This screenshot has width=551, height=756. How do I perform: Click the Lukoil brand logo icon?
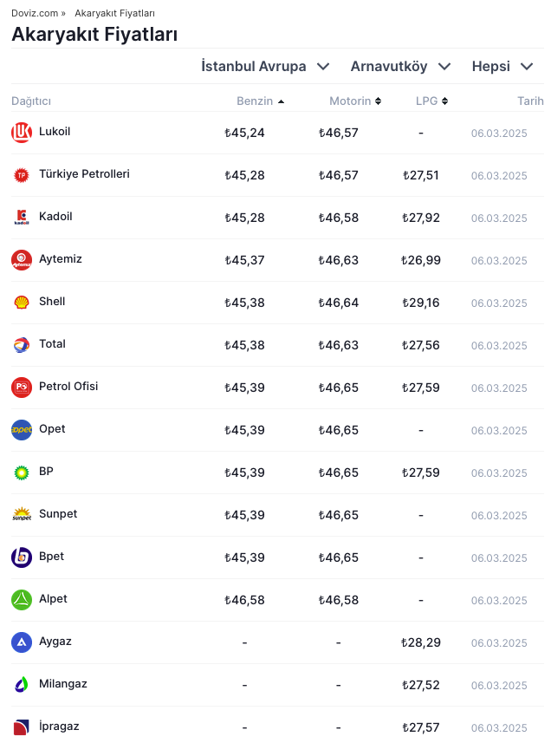[22, 133]
